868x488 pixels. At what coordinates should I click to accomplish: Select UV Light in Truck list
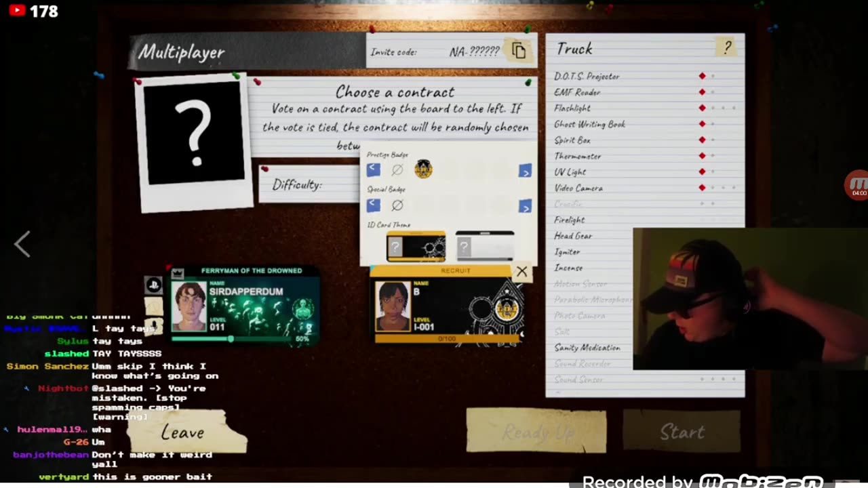point(570,172)
